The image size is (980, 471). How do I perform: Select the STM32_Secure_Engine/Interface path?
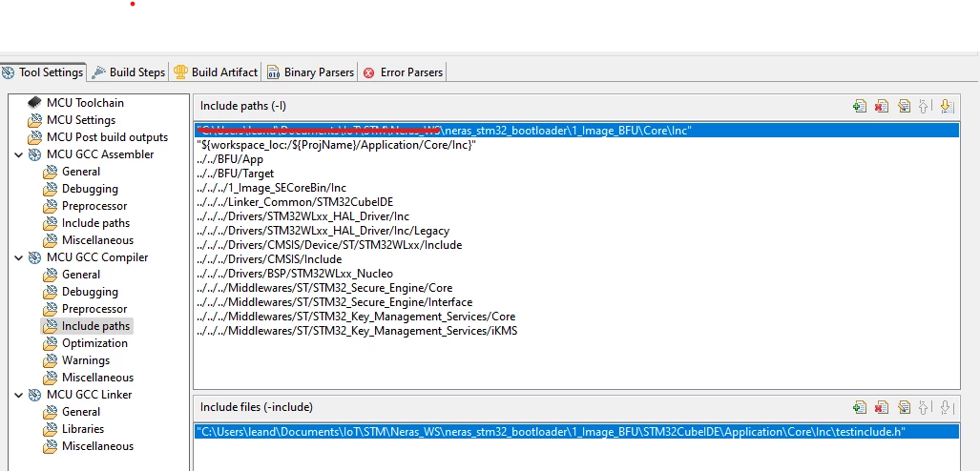tap(576, 302)
